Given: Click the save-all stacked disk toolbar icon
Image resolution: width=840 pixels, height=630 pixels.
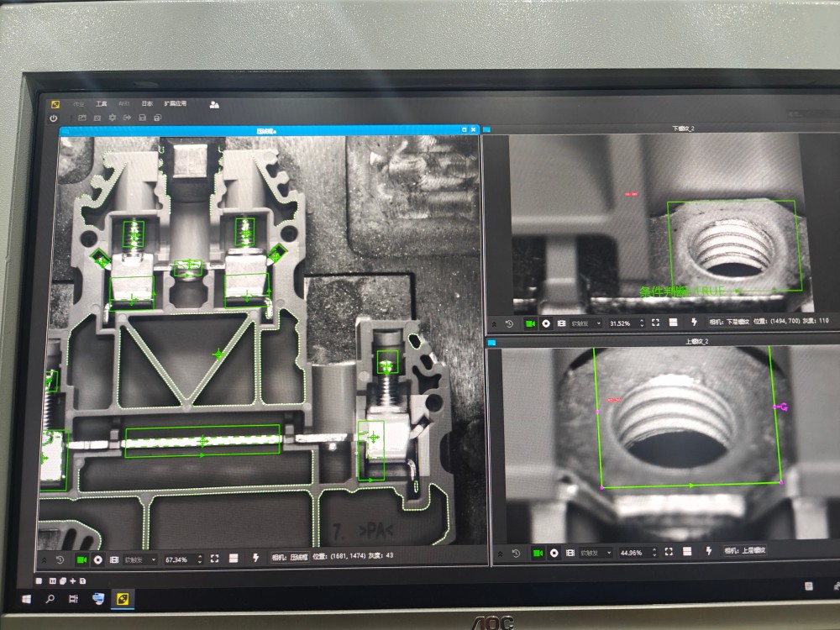Looking at the screenshot, I should coord(158,118).
